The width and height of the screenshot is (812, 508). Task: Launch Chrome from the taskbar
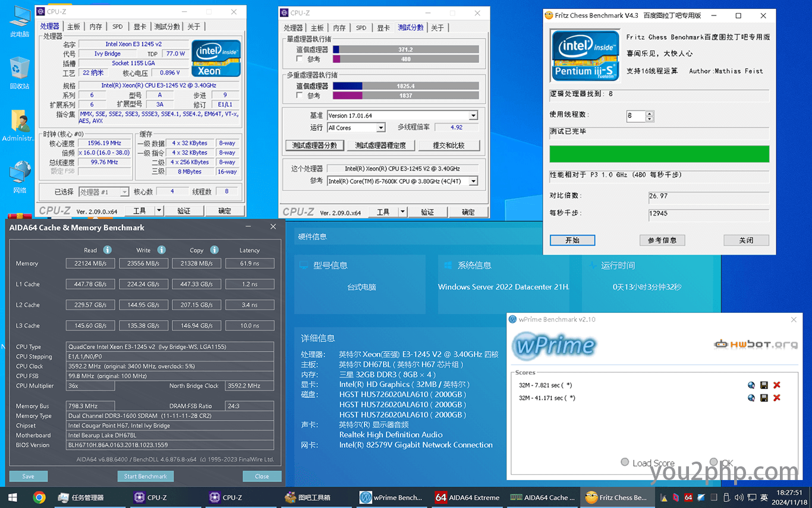[x=39, y=497]
